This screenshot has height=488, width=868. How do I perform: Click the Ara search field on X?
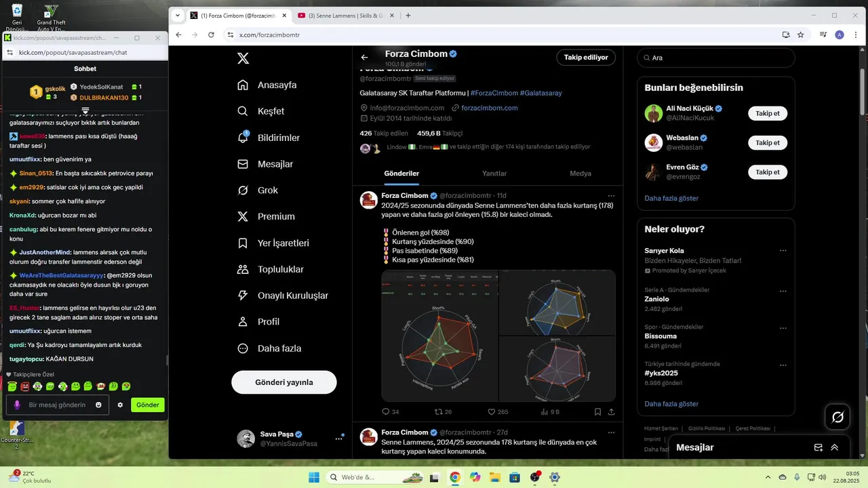pyautogui.click(x=715, y=58)
